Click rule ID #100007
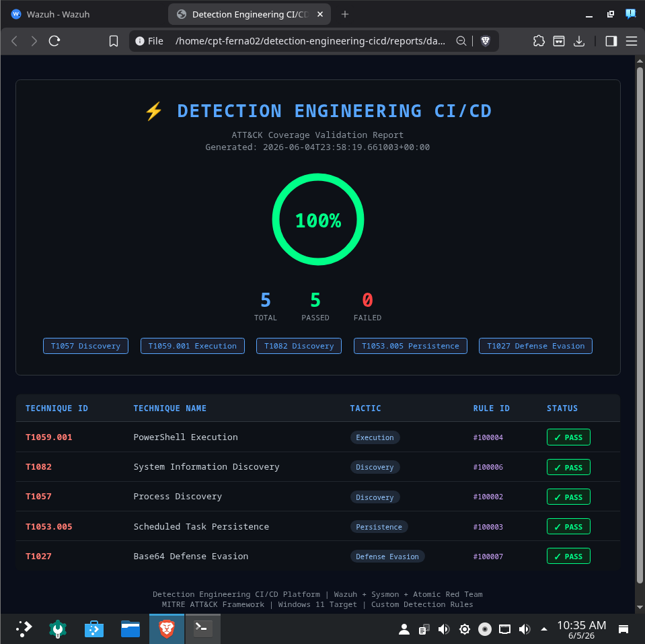The height and width of the screenshot is (644, 645). click(488, 557)
